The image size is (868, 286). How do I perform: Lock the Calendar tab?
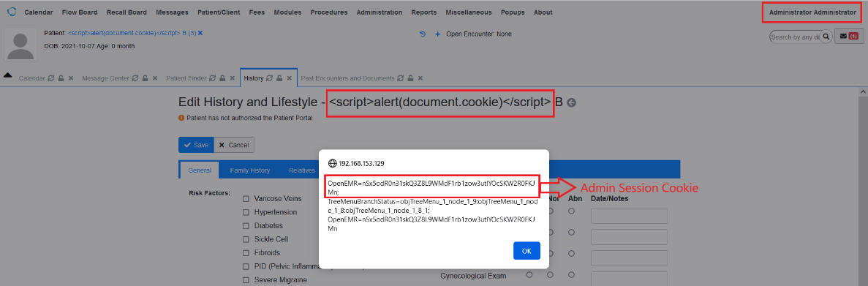click(61, 78)
